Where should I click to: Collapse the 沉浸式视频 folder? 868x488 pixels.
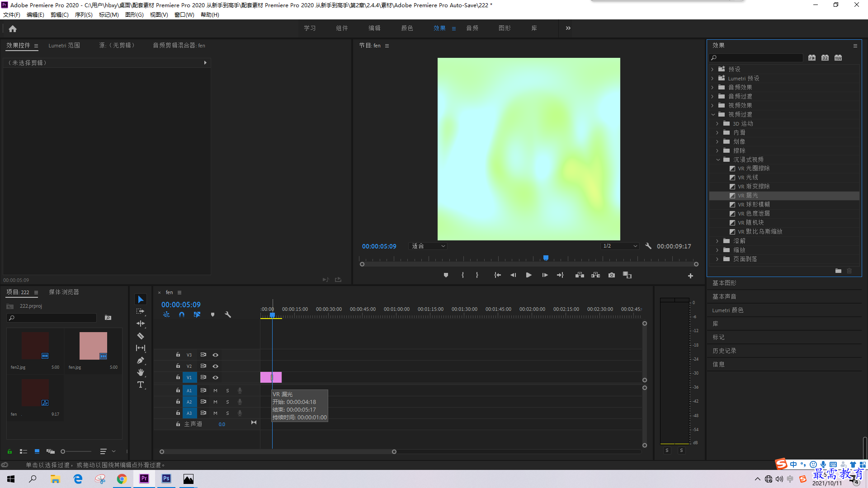[718, 160]
